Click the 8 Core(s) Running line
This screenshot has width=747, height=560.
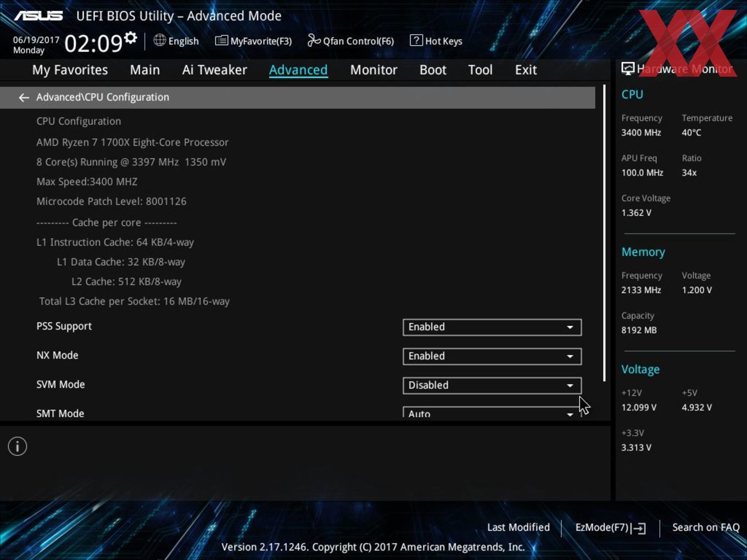pyautogui.click(x=131, y=162)
